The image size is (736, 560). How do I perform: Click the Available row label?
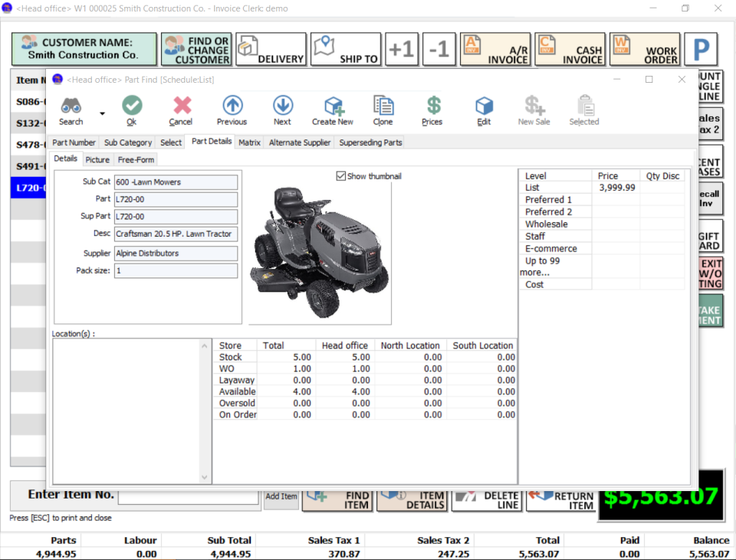pos(237,391)
